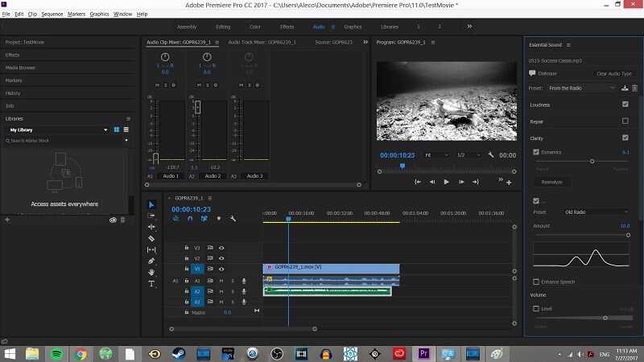644x362 pixels.
Task: Step forward one frame in Program monitor
Action: point(461,182)
